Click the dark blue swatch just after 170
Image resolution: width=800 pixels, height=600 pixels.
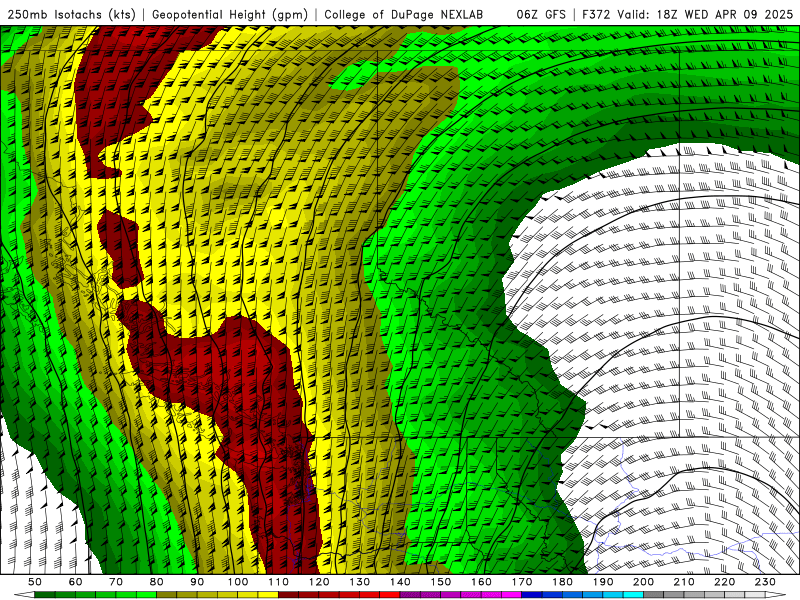532,594
